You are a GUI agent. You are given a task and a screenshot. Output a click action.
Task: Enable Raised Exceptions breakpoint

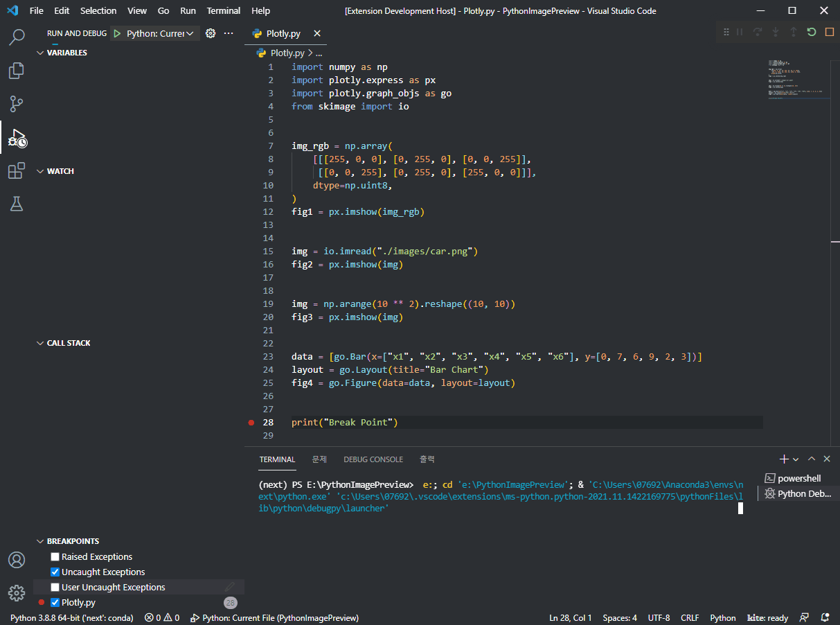(x=55, y=556)
